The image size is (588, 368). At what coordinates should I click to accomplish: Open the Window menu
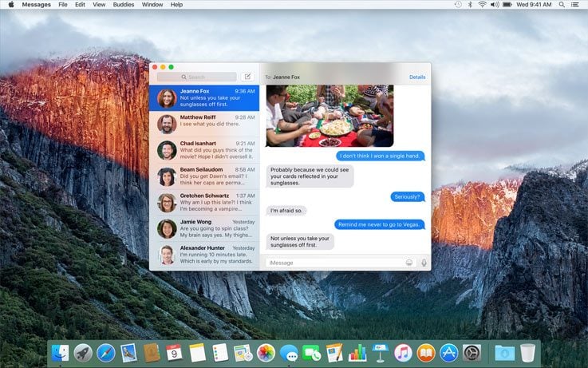pyautogui.click(x=152, y=5)
